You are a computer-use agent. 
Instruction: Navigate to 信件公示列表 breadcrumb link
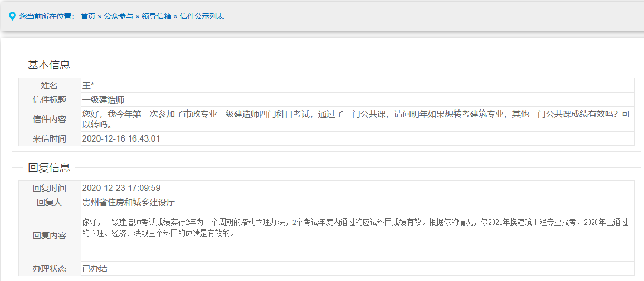(202, 16)
